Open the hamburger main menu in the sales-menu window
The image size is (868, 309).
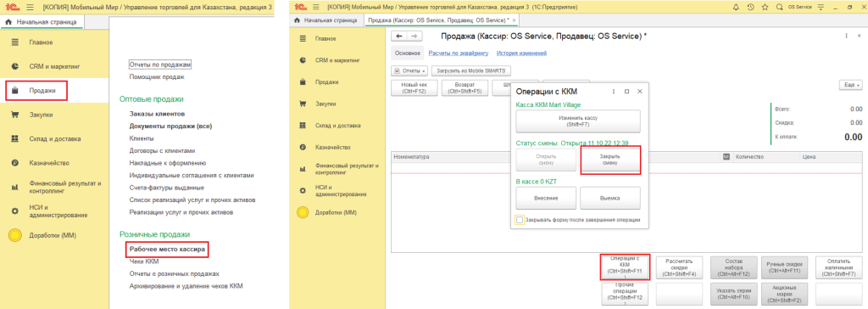tap(30, 8)
